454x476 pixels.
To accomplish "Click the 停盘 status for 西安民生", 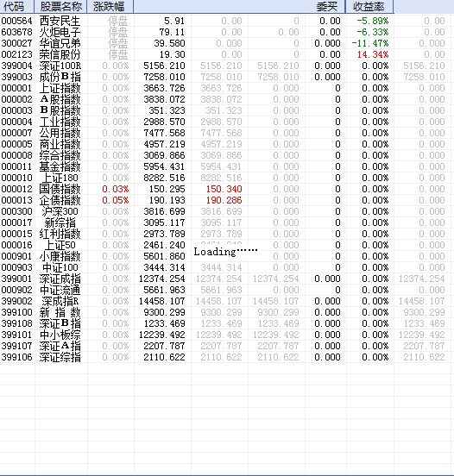I will 118,21.
